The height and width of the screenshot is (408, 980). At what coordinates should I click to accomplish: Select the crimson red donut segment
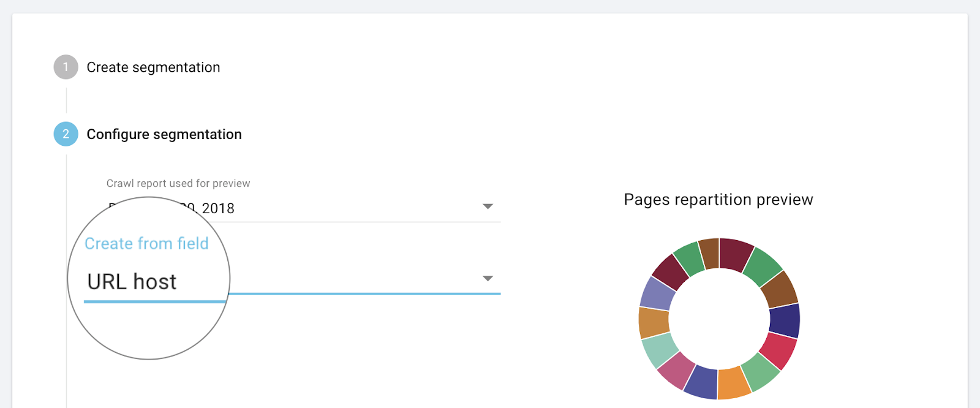click(778, 350)
